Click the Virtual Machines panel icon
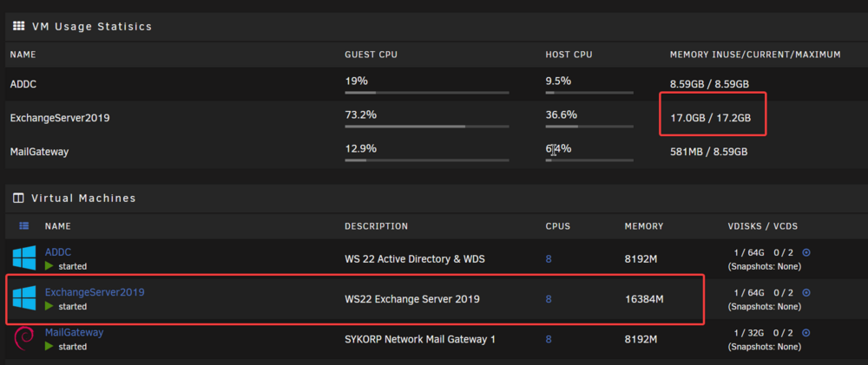The width and height of the screenshot is (868, 365). 18,198
